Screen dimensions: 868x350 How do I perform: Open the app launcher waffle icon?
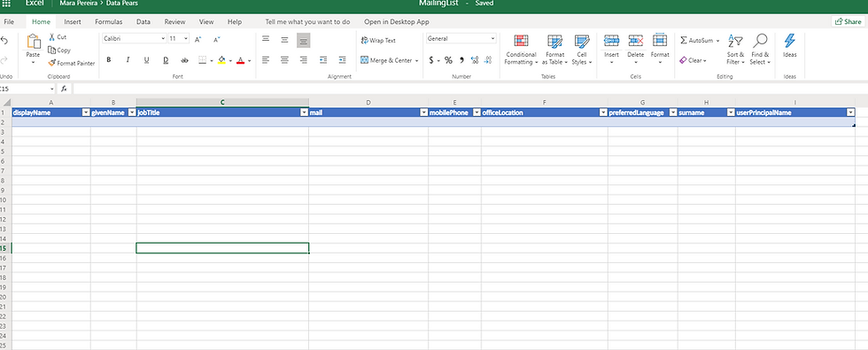[7, 4]
